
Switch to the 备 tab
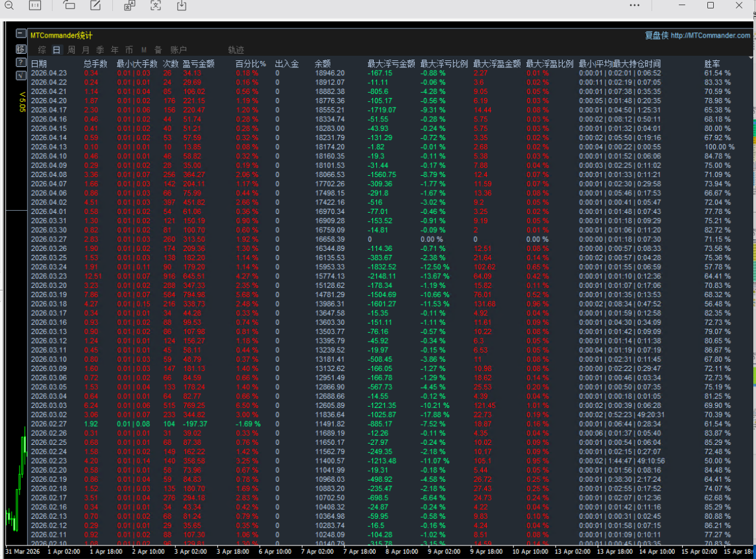158,50
